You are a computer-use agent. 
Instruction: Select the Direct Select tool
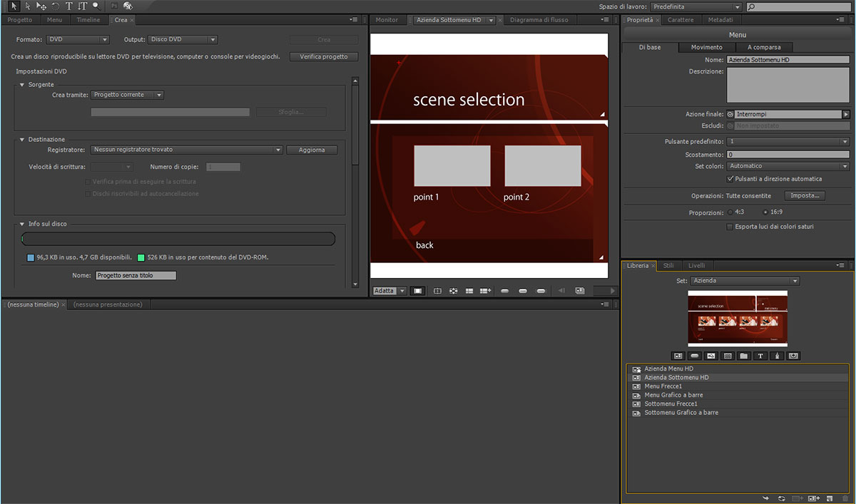point(29,6)
